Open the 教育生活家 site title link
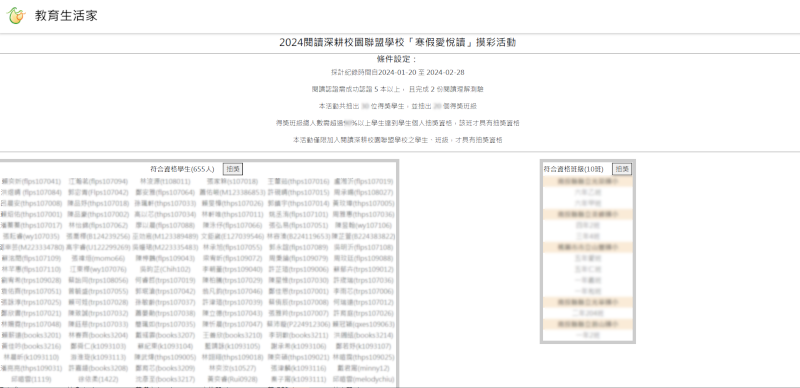Image resolution: width=800 pixels, height=388 pixels. click(66, 16)
